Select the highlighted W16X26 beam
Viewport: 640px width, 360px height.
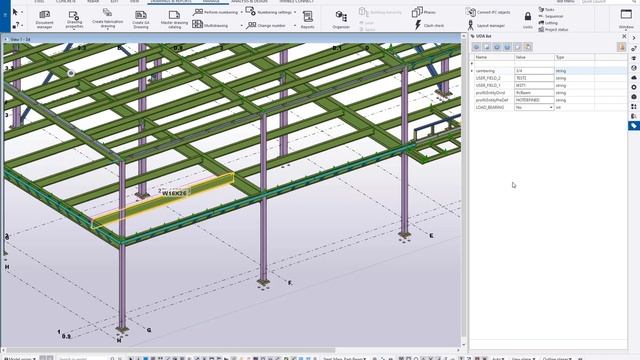tap(163, 201)
